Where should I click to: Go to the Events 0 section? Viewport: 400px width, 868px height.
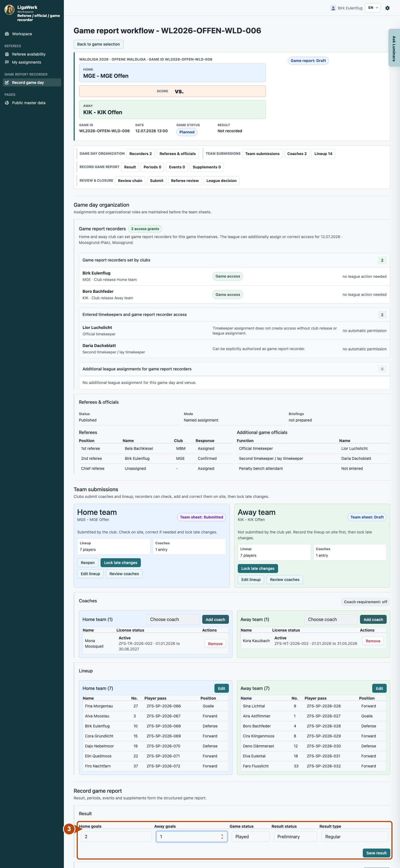click(177, 167)
